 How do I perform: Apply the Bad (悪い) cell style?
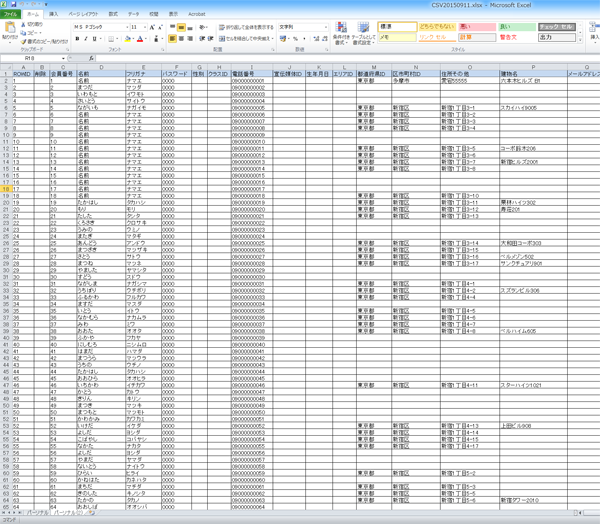(x=477, y=27)
